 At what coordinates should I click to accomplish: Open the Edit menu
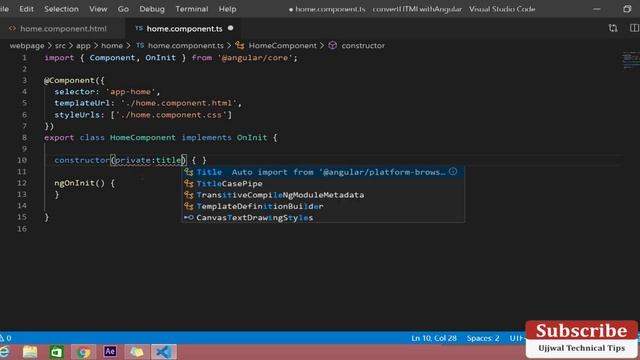click(x=27, y=9)
